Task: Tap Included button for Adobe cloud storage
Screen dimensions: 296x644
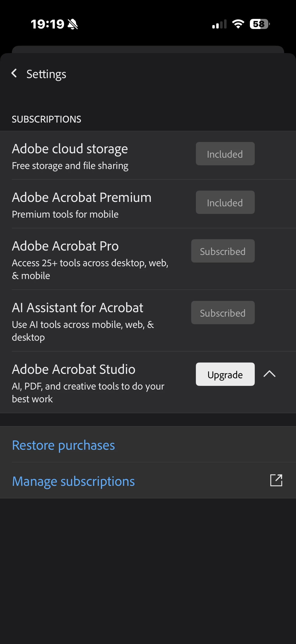Action: coord(225,154)
